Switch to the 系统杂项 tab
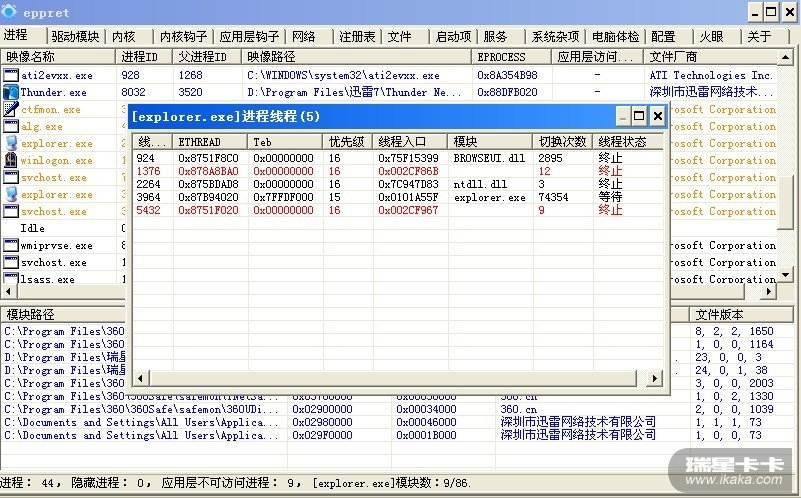Screen dimensions: 801x498 click(555, 37)
